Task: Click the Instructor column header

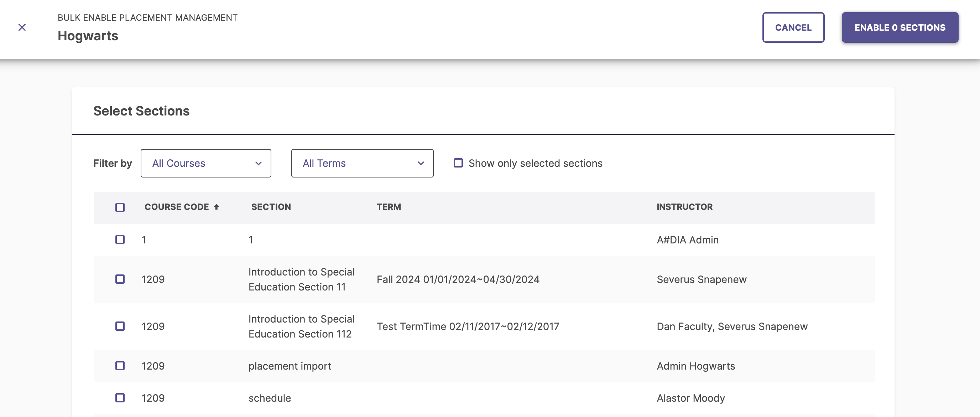Action: click(x=684, y=207)
